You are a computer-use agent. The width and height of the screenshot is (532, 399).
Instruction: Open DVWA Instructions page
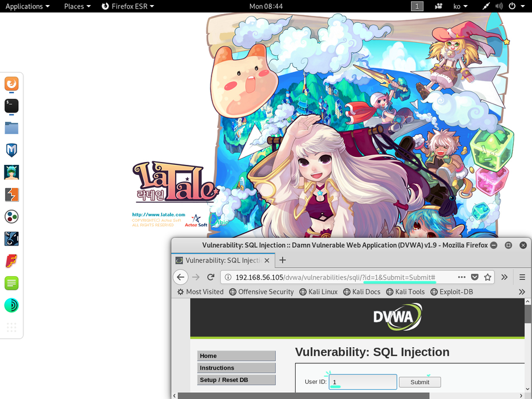pos(236,368)
